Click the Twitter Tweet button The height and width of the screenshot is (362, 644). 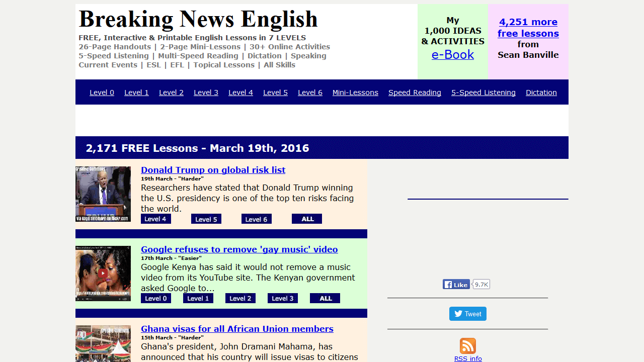[x=468, y=314]
